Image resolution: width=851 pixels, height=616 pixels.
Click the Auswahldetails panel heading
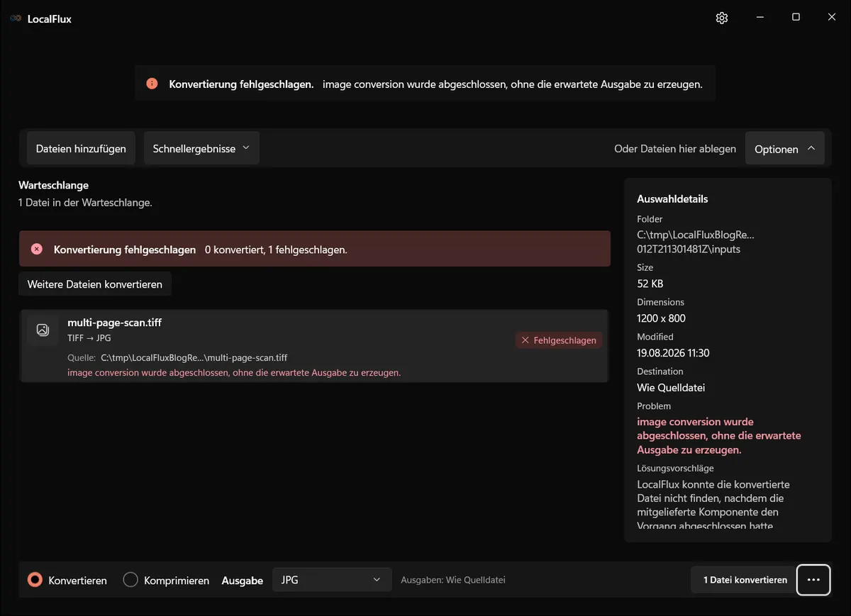[672, 199]
